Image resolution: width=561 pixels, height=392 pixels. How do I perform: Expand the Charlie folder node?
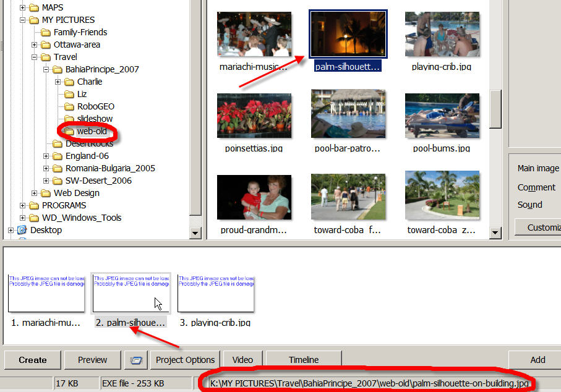point(58,82)
